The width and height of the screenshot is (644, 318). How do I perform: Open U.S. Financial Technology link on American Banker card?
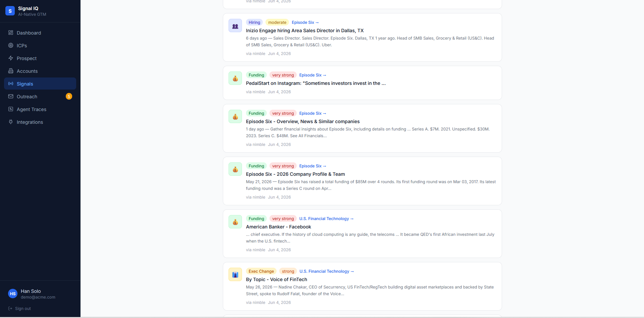pos(327,219)
